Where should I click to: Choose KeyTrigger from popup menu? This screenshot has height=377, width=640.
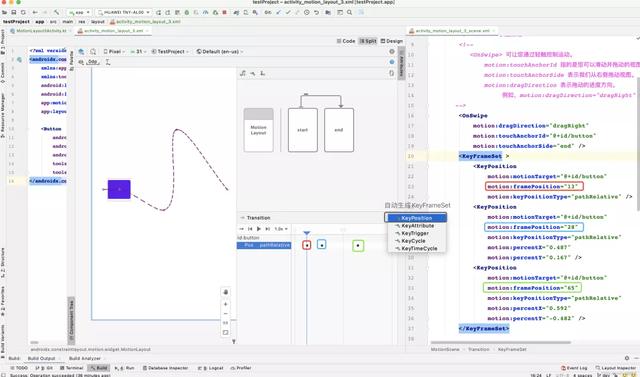[x=416, y=233]
